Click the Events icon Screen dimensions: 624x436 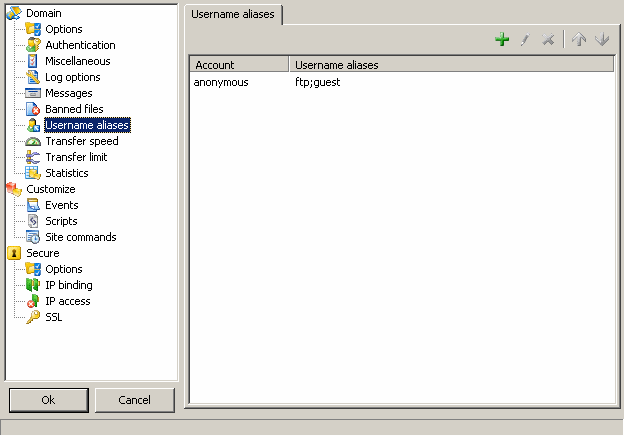tap(33, 205)
